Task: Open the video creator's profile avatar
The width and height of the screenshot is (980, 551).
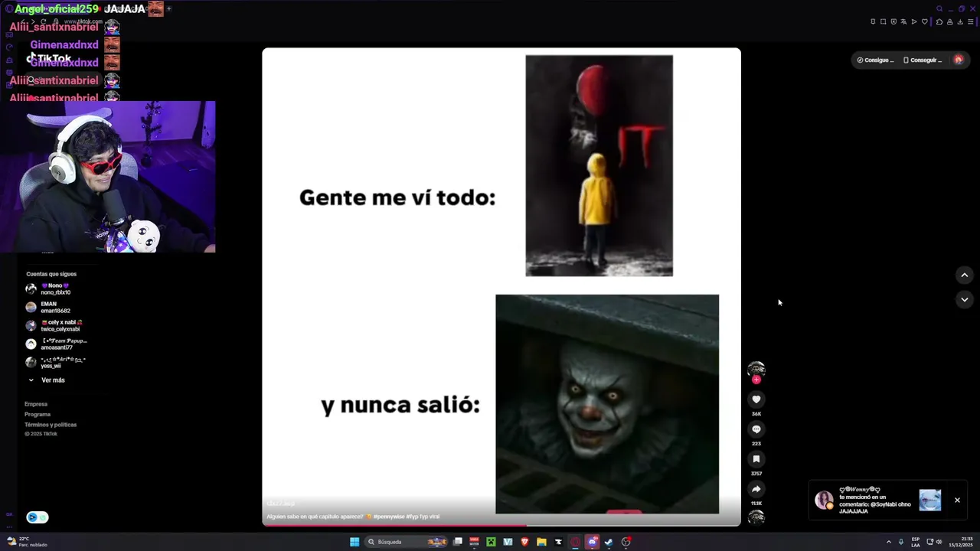Action: [x=756, y=369]
